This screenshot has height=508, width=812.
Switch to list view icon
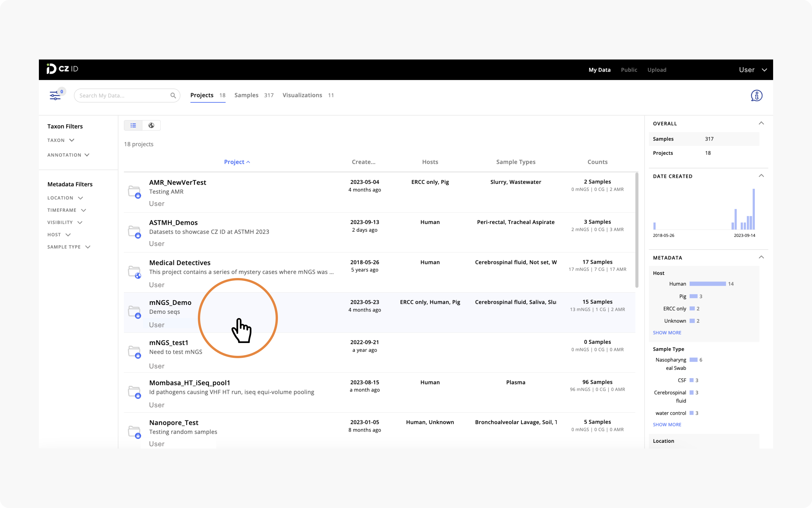click(133, 125)
